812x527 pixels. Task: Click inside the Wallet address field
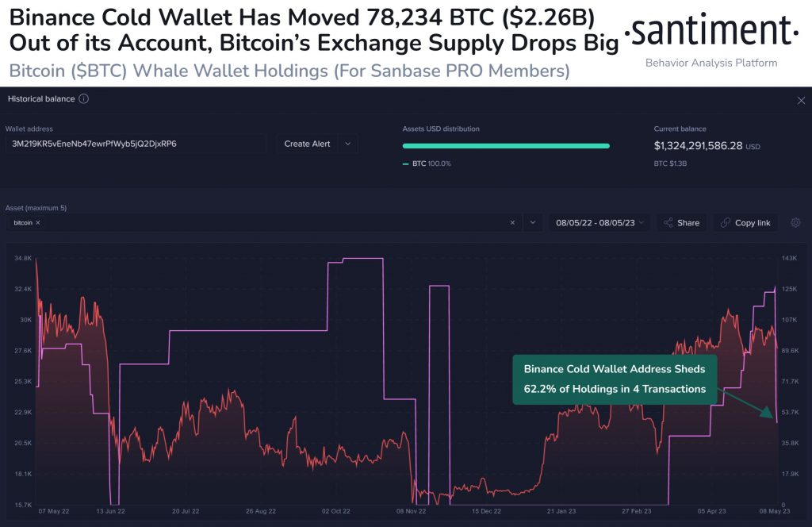[135, 144]
